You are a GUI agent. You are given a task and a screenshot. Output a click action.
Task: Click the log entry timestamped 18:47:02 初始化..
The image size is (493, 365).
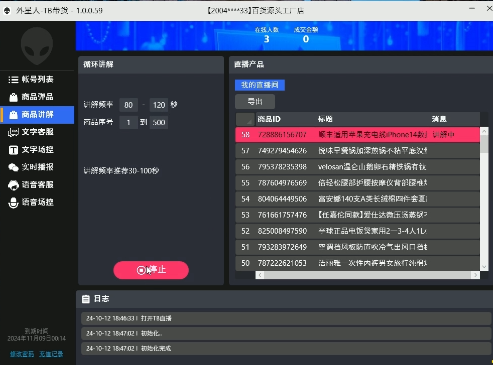pyautogui.click(x=286, y=333)
